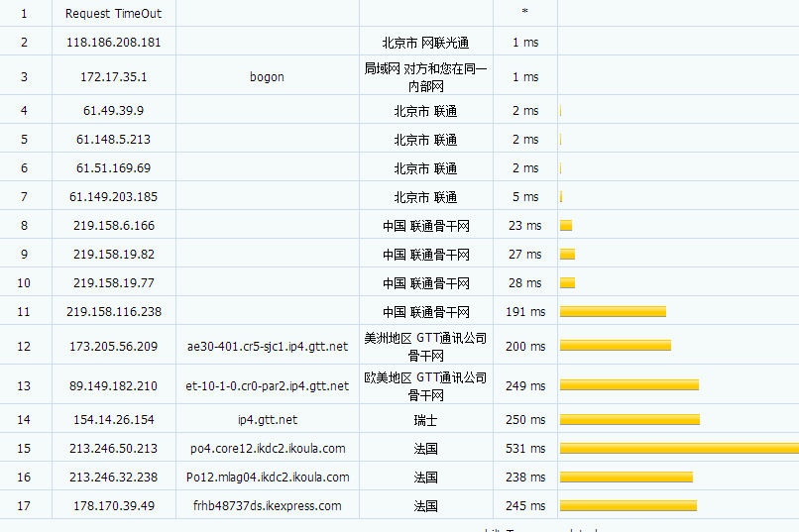This screenshot has height=532, width=799.
Task: Click the latency bar for hop 8
Action: tap(566, 225)
